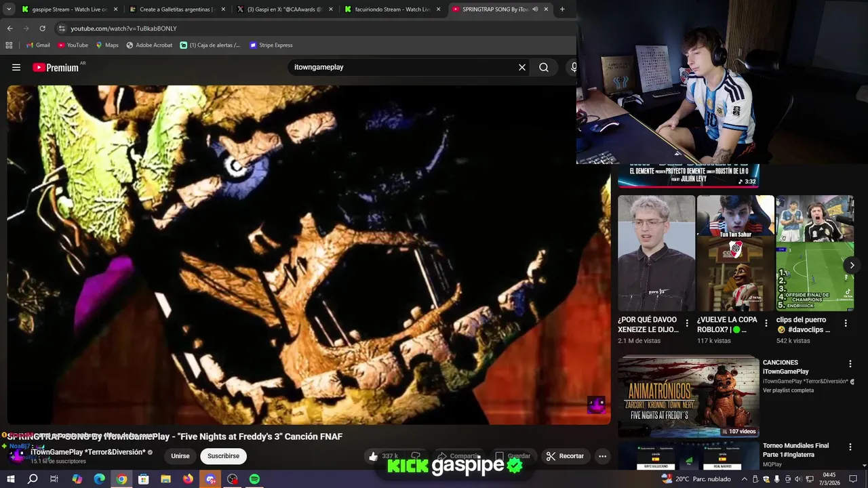This screenshot has height=488, width=868.
Task: Click Ver playlist completa link
Action: click(788, 390)
